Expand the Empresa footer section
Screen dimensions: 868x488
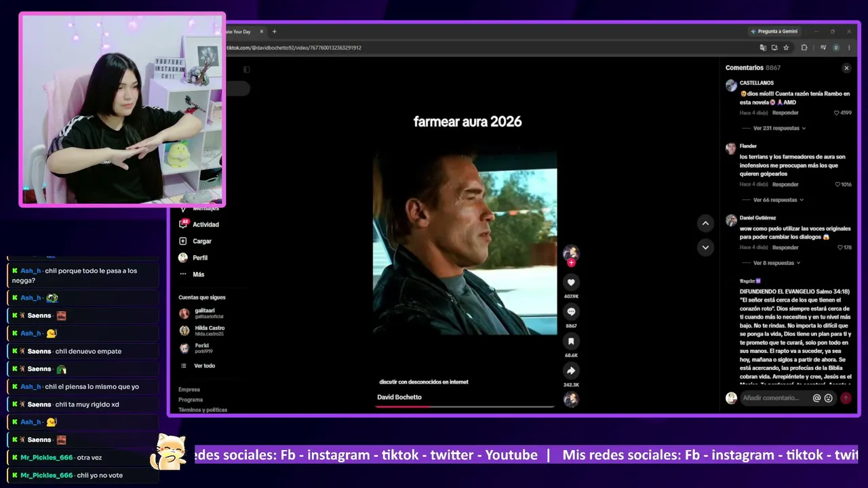(189, 390)
